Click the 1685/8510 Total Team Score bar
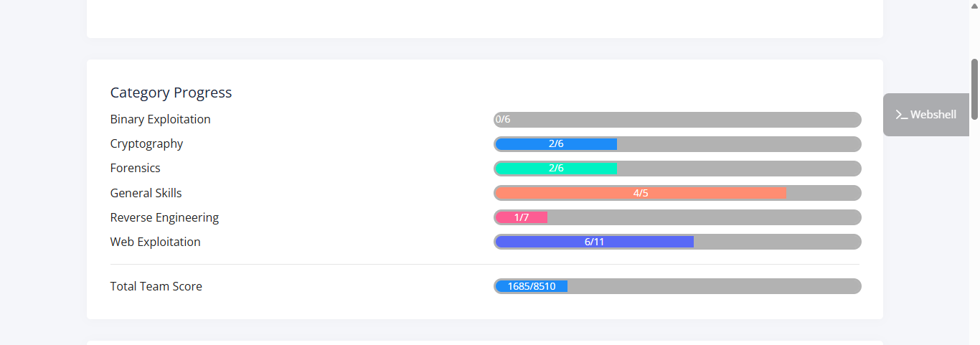Image resolution: width=980 pixels, height=345 pixels. click(532, 286)
